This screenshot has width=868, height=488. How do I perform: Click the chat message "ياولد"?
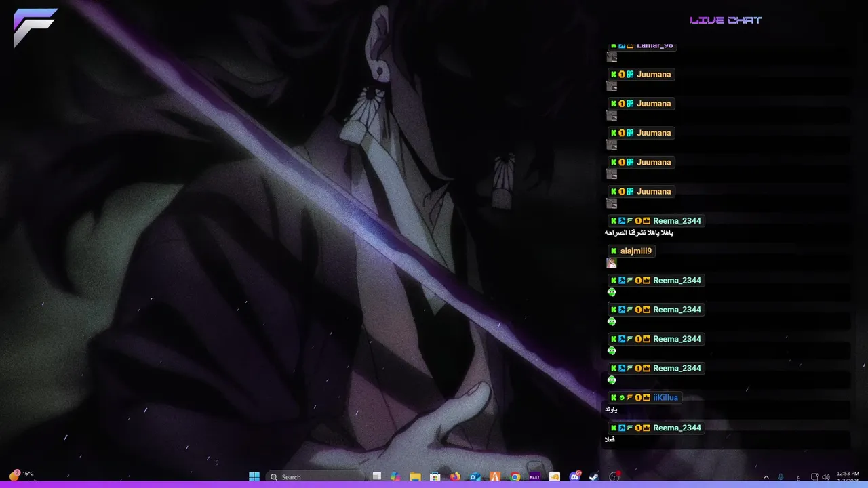click(x=611, y=409)
